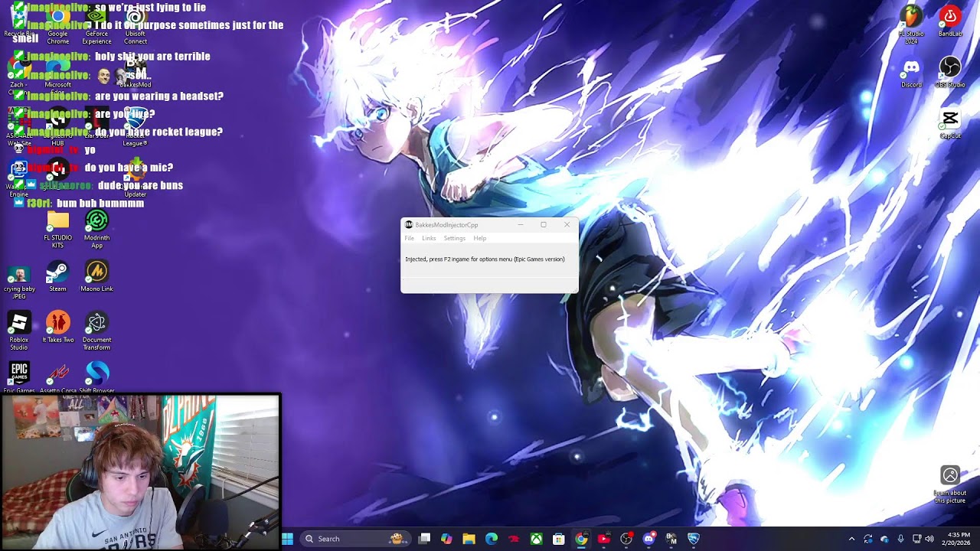Select the Shift Browser desktop icon

(96, 378)
